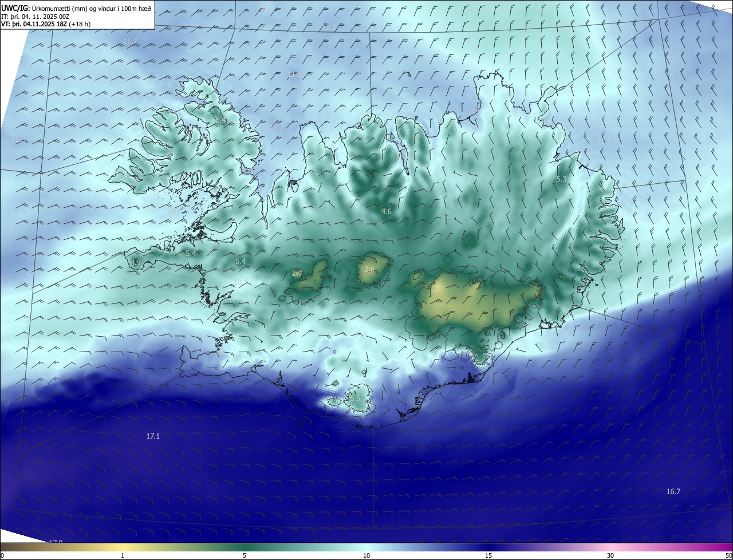The height and width of the screenshot is (560, 733).
Task: Click the 4.9 value on the western peninsula tip
Action: pos(136,262)
